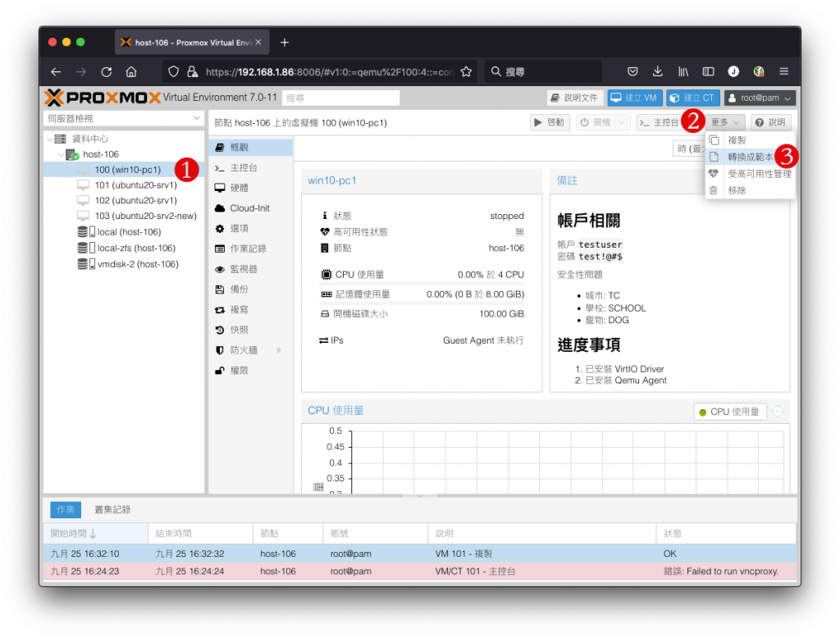The width and height of the screenshot is (840, 638).
Task: Choose 轉換成範本 from the menu
Action: (750, 157)
